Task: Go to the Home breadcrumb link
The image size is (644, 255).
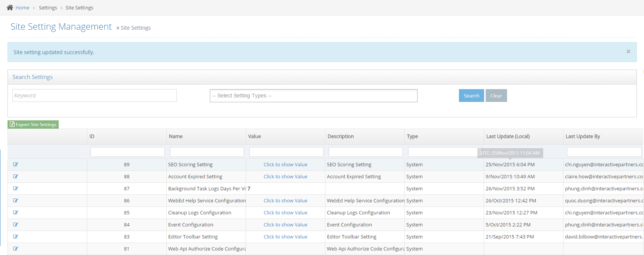Action: coord(22,8)
